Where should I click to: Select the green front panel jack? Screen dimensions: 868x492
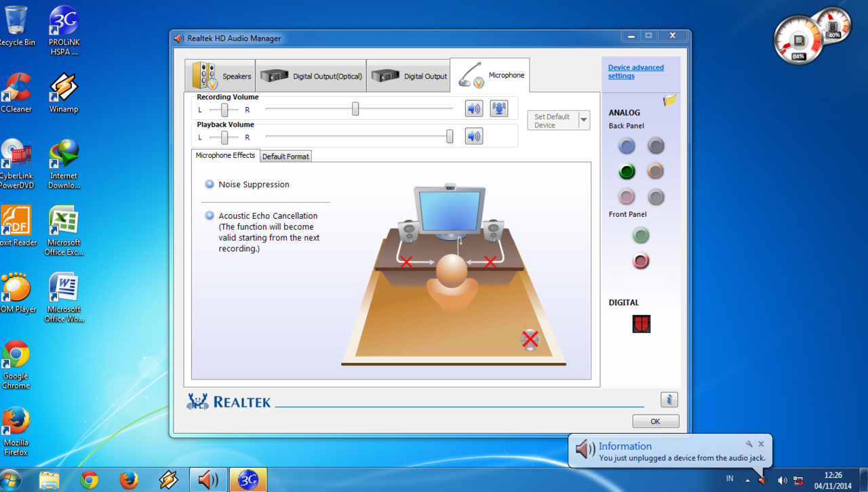click(x=641, y=235)
